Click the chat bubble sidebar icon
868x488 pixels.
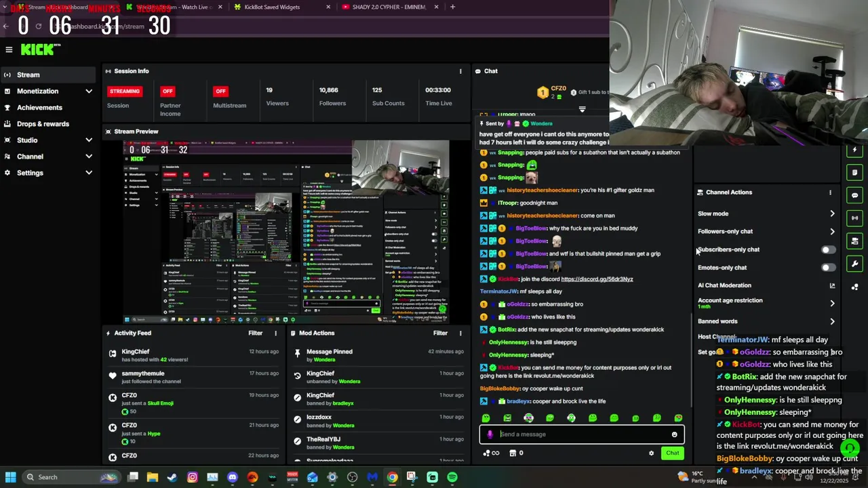855,196
